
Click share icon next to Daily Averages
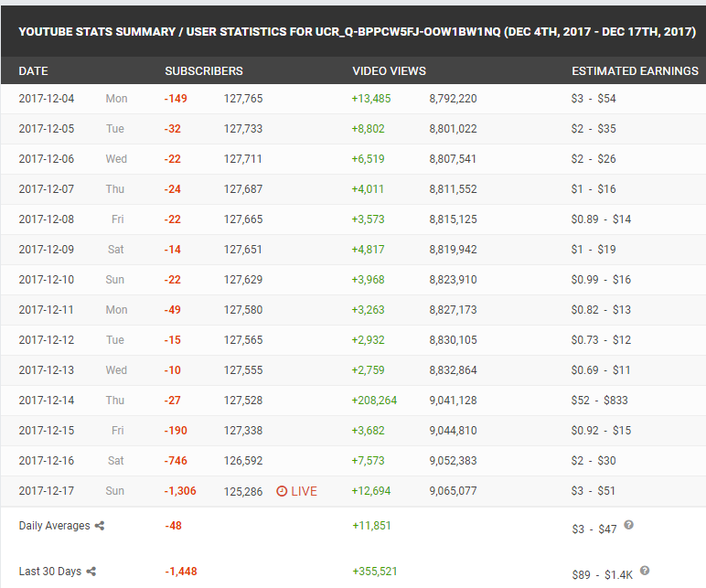point(100,526)
